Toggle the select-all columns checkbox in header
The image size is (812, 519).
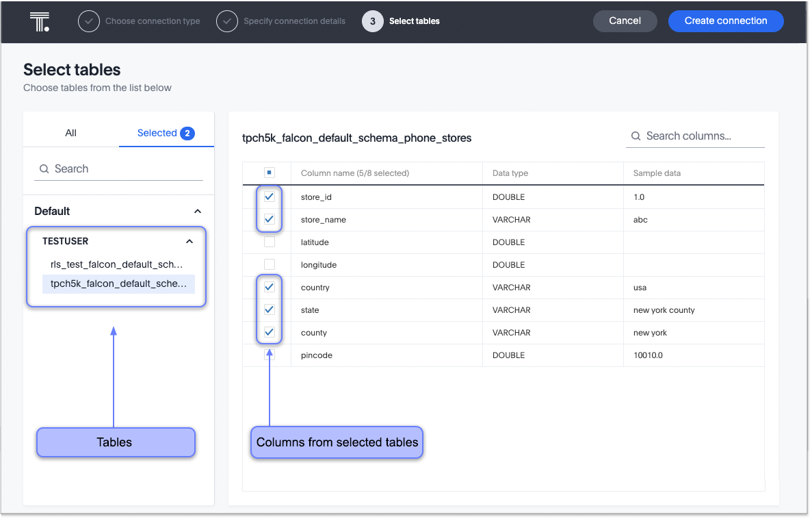[x=269, y=173]
